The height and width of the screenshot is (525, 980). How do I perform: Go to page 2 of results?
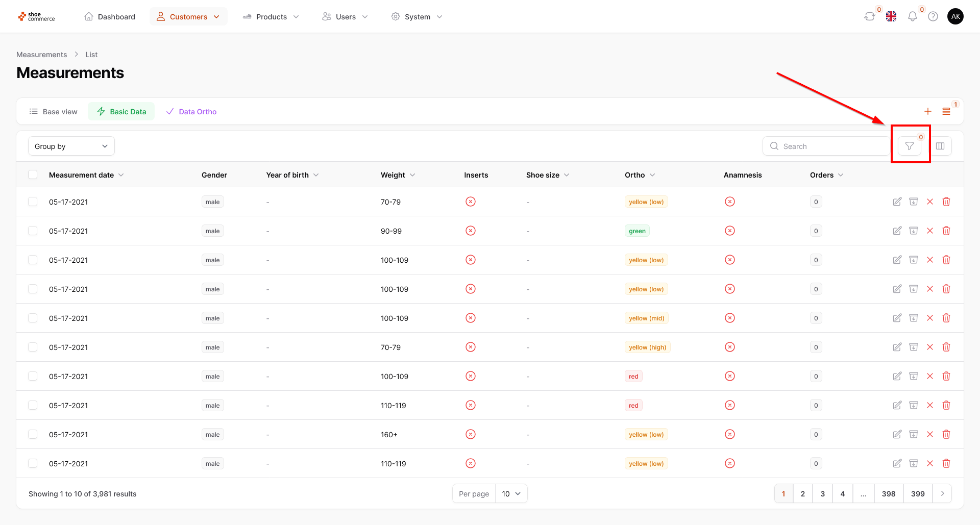[802, 494]
